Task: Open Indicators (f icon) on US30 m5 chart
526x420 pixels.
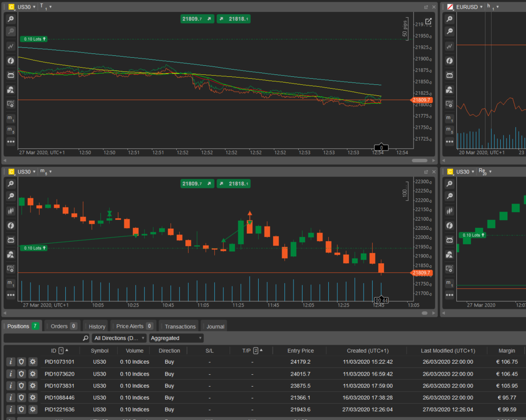Action: pos(11,225)
